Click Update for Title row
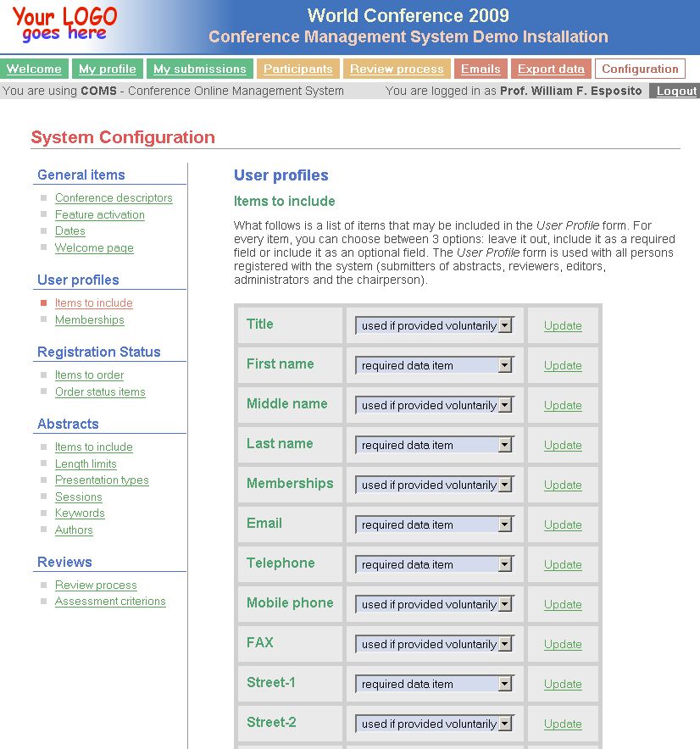Viewport: 700px width, 749px height. point(563,325)
